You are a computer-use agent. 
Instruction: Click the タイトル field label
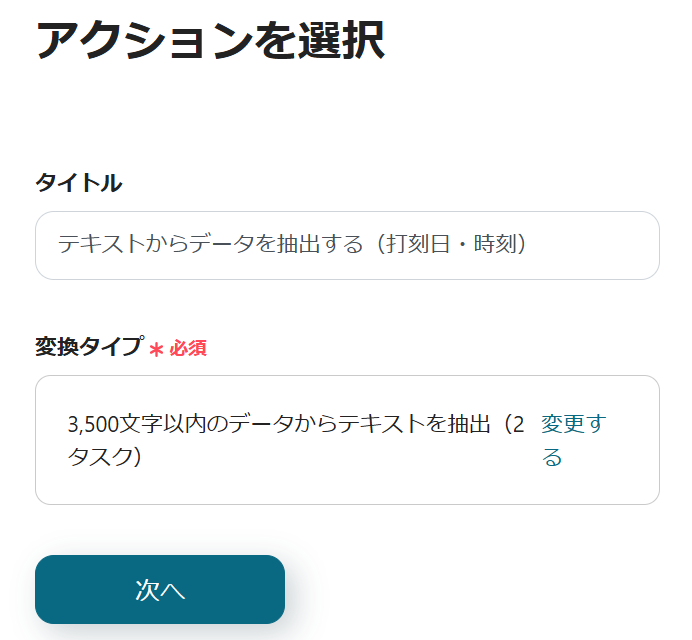pos(79,183)
